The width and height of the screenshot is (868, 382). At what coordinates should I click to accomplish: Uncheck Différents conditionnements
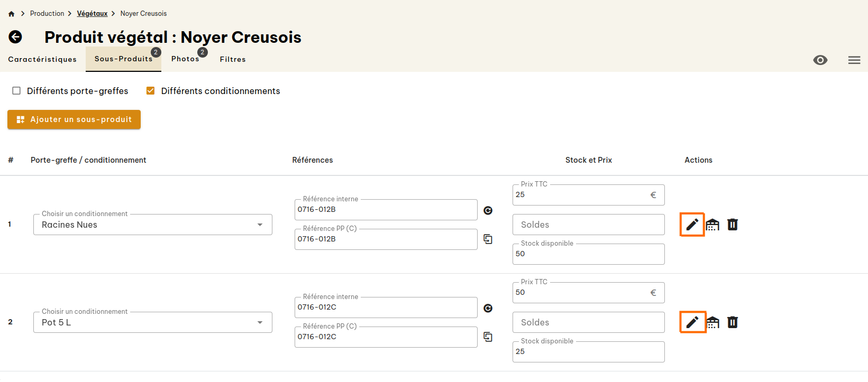coord(150,90)
